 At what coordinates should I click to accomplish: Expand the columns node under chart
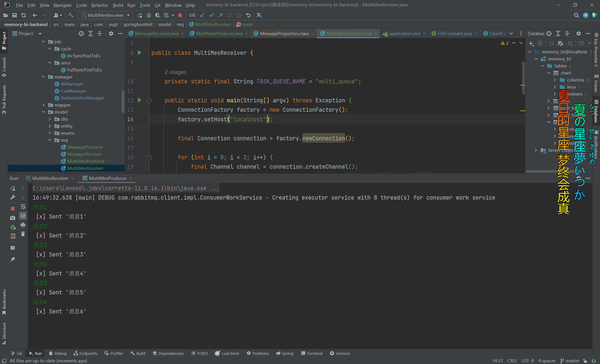[x=555, y=80]
